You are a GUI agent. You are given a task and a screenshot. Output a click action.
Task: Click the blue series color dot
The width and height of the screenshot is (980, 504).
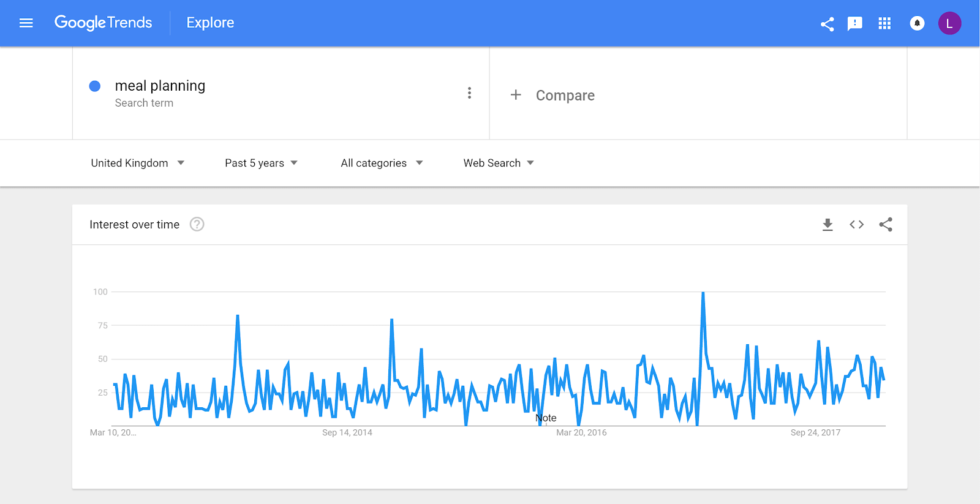(95, 86)
